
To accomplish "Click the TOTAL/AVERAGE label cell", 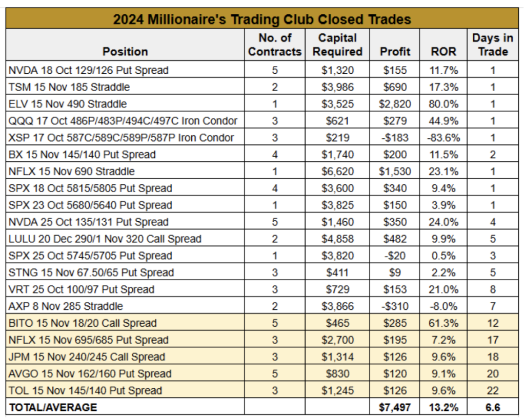I will click(x=125, y=407).
